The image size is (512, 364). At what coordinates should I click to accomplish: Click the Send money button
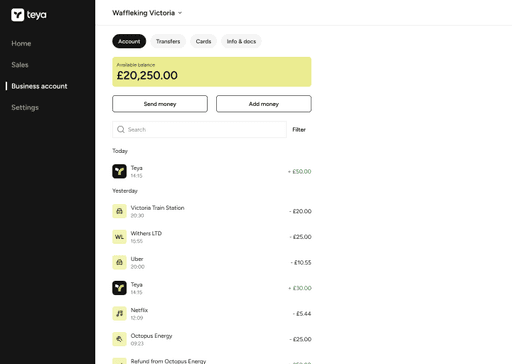[x=160, y=104]
